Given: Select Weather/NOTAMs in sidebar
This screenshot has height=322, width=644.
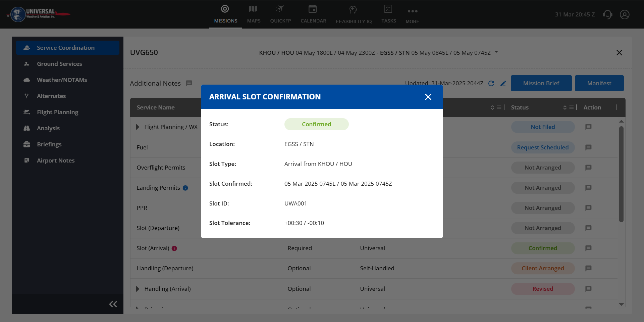Looking at the screenshot, I should (x=68, y=80).
